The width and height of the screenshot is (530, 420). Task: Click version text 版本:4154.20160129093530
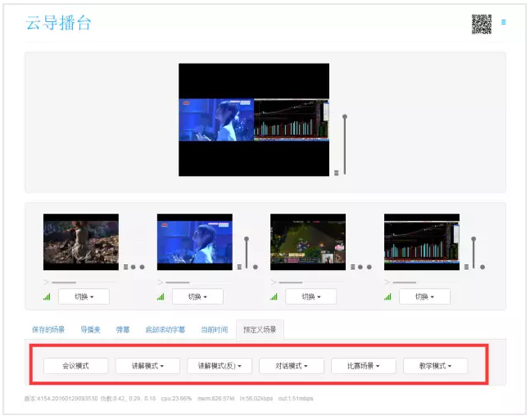pyautogui.click(x=61, y=399)
